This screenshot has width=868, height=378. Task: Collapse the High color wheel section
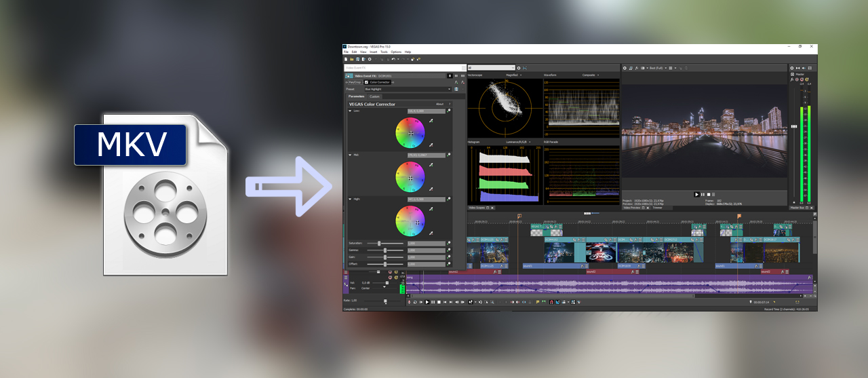(x=350, y=200)
